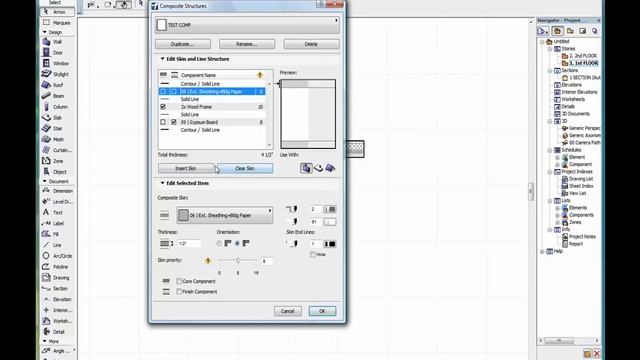The width and height of the screenshot is (640, 360).
Task: Collapse Stories in Navigator tree
Action: click(550, 49)
